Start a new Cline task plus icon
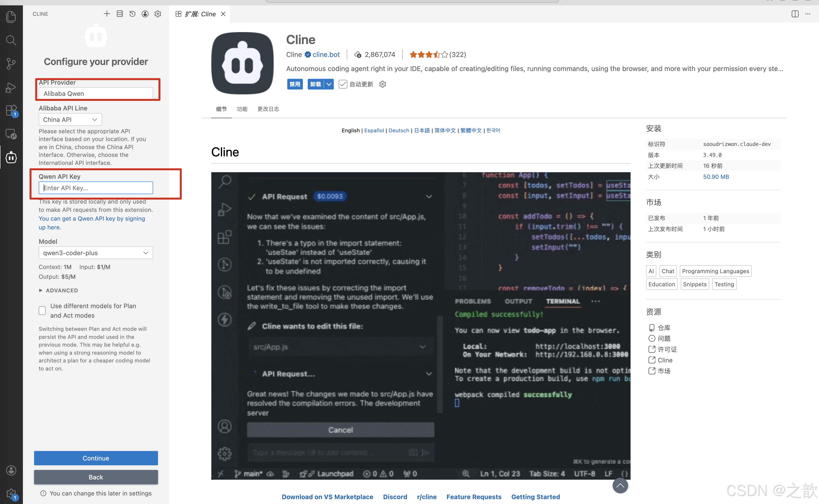The image size is (819, 504). click(x=107, y=14)
